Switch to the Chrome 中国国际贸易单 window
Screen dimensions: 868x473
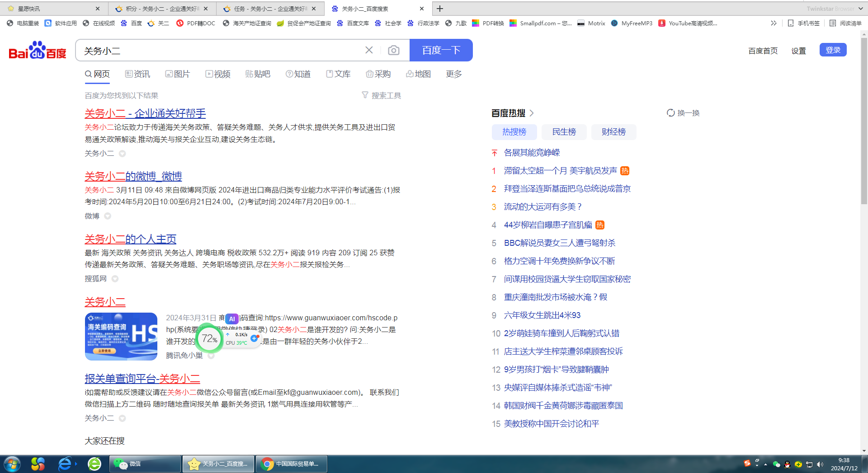(x=292, y=464)
